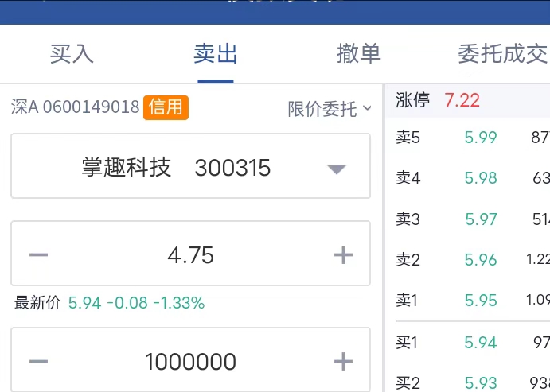Switch to the 买入 tab
Viewport: 550px width, 392px height.
(72, 54)
